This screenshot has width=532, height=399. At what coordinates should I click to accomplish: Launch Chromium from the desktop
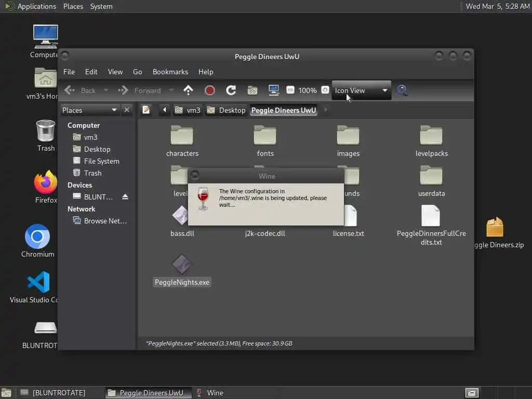click(x=37, y=241)
